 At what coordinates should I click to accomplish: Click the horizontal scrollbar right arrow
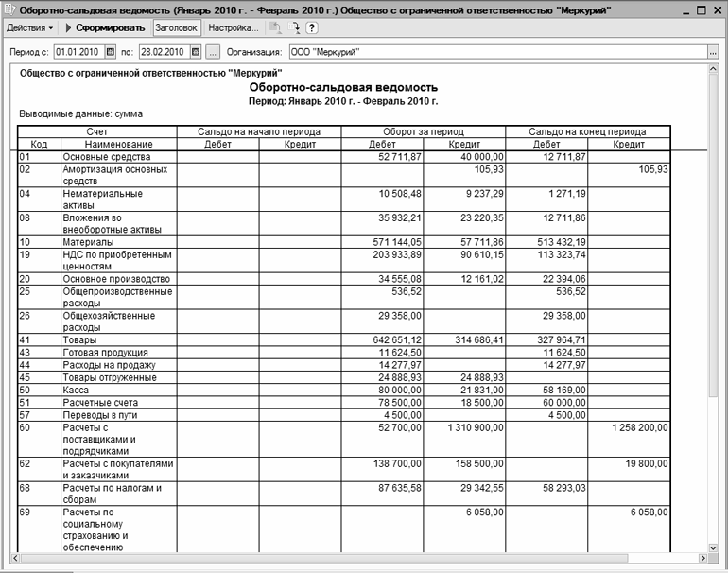(700, 559)
